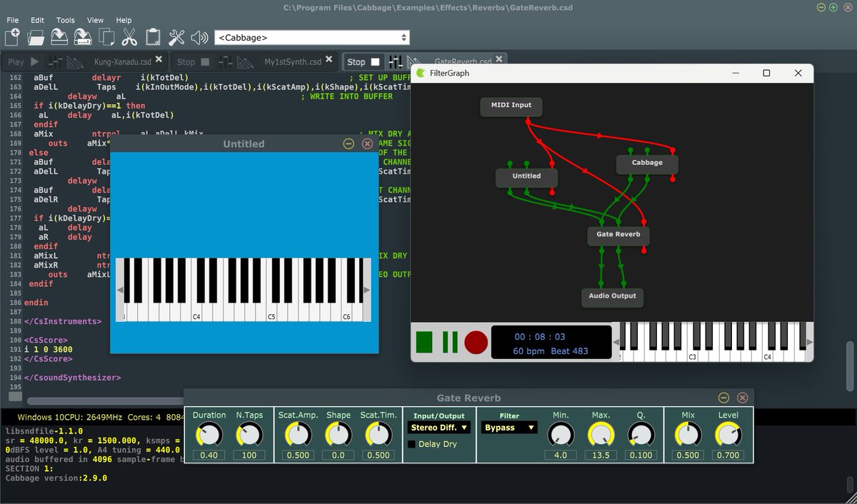
Task: Select the Gate Reverb node in FilterGraph
Action: [618, 235]
